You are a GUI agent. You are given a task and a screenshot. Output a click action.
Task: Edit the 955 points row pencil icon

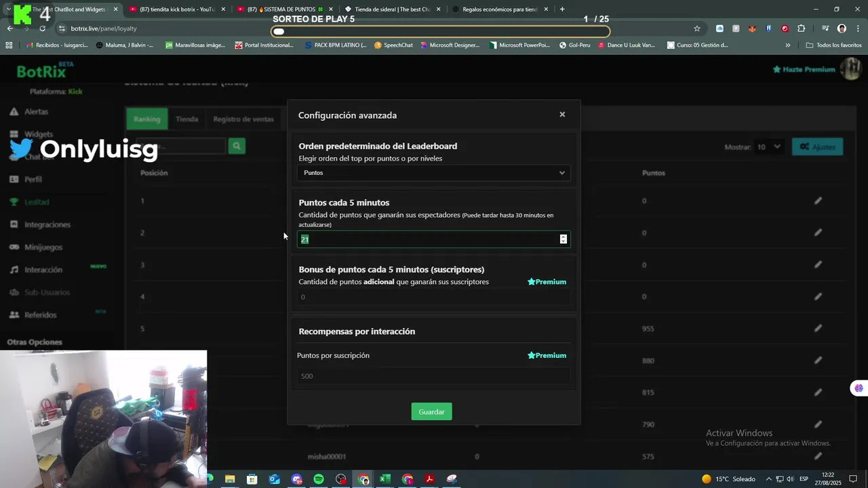pyautogui.click(x=818, y=328)
